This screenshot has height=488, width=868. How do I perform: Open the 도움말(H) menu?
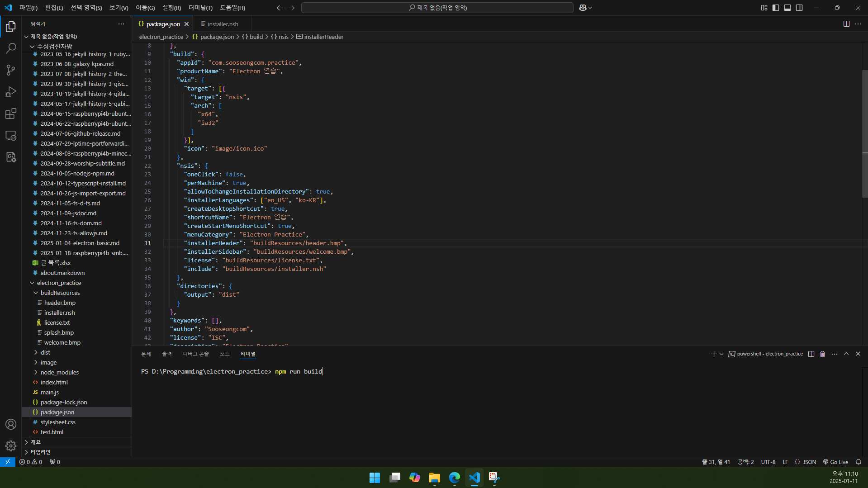click(232, 8)
